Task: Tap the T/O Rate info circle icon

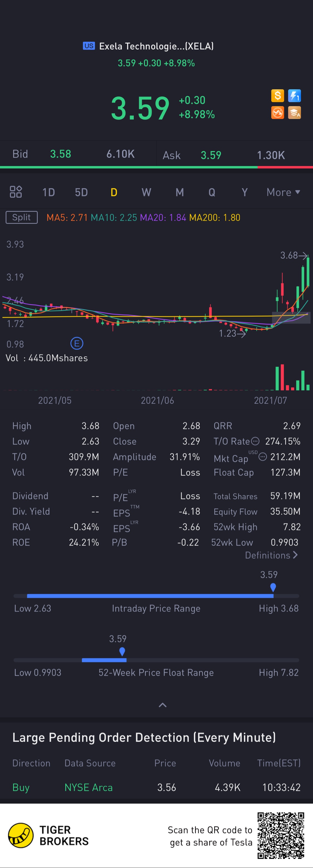Action: pyautogui.click(x=255, y=441)
